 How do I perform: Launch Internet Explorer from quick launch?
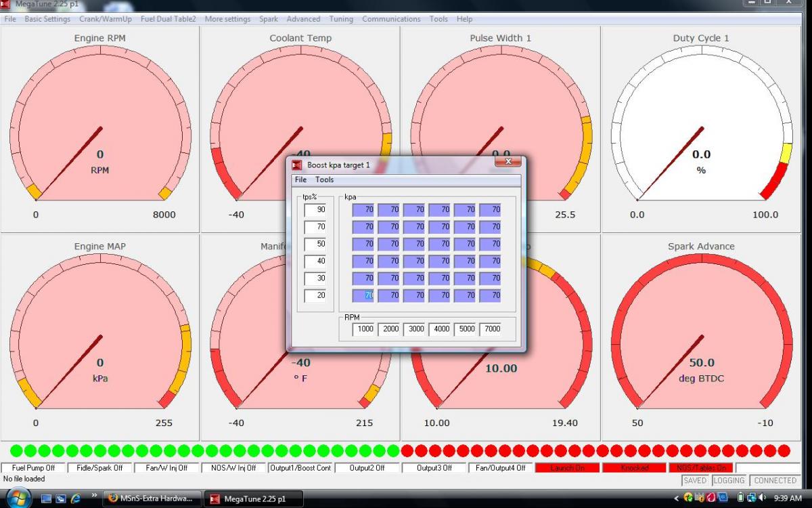(x=75, y=499)
